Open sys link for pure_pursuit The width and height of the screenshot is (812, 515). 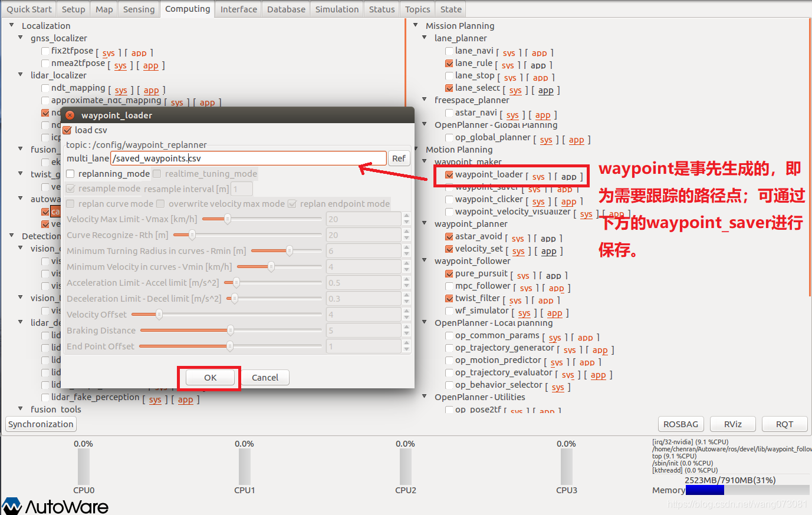coord(523,276)
